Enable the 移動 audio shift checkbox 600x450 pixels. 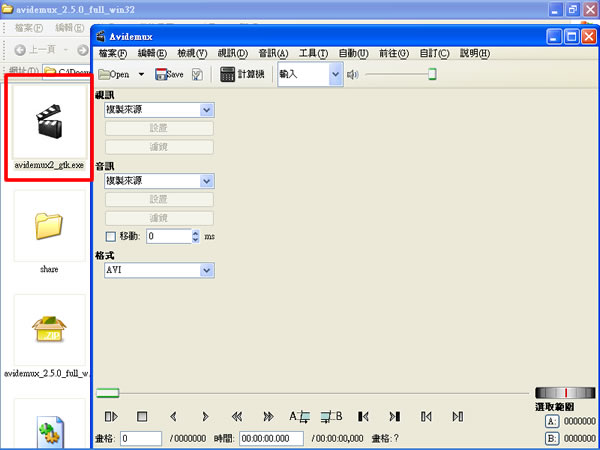(111, 236)
